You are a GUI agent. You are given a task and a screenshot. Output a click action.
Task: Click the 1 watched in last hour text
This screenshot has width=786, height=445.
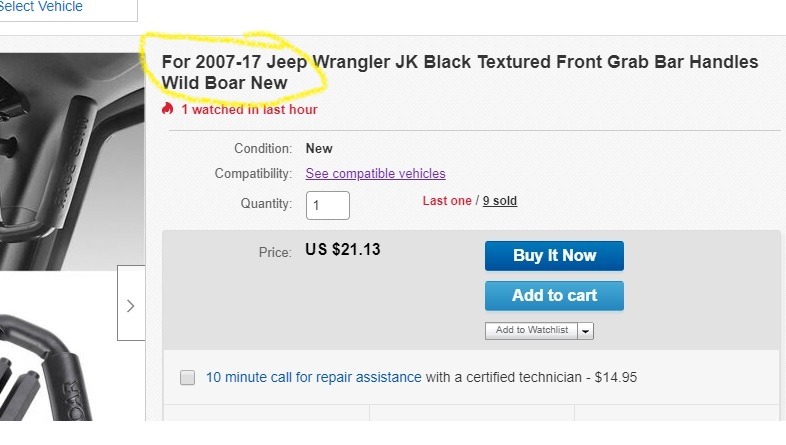249,110
